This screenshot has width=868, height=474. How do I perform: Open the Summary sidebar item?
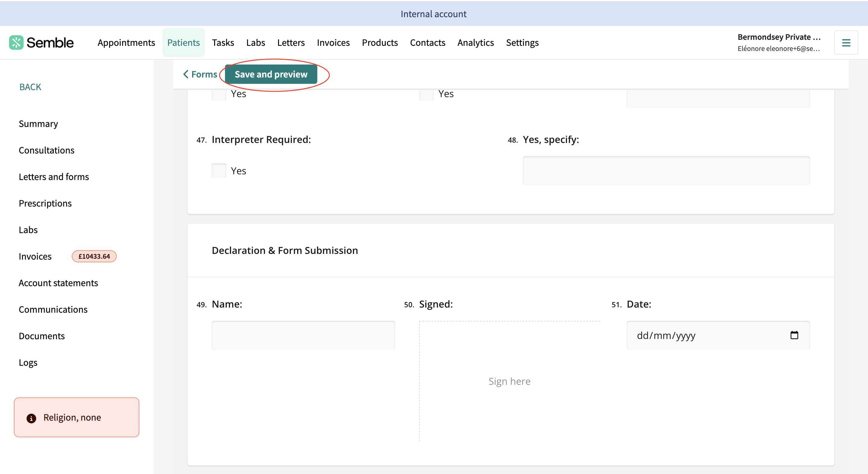[38, 124]
